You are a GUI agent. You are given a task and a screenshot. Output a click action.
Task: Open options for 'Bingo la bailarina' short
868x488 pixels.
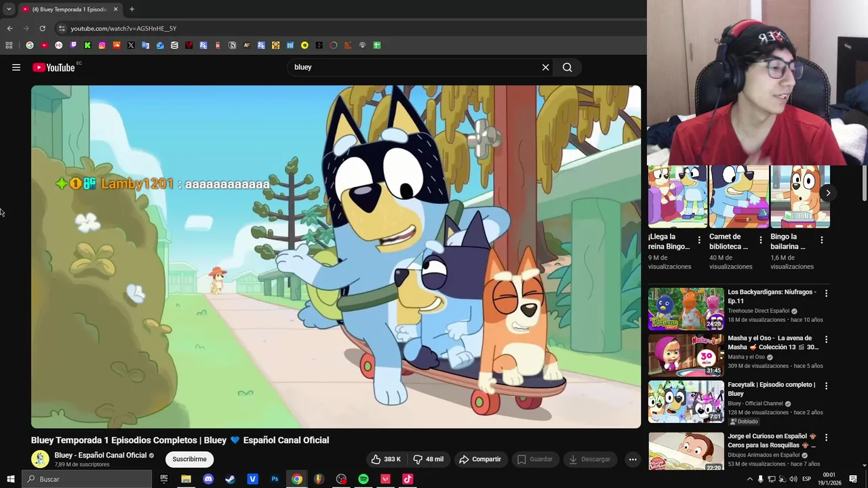click(x=822, y=240)
